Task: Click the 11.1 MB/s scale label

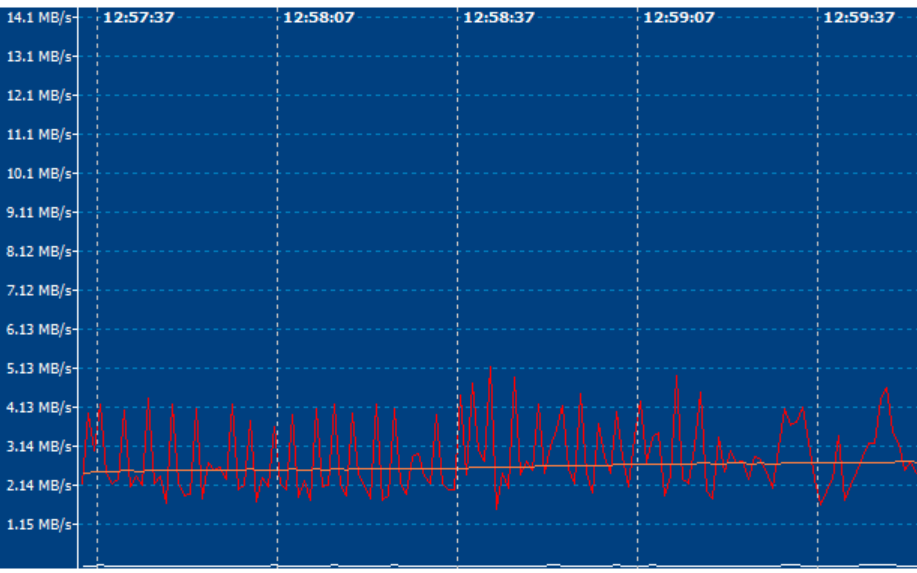Action: click(x=39, y=134)
